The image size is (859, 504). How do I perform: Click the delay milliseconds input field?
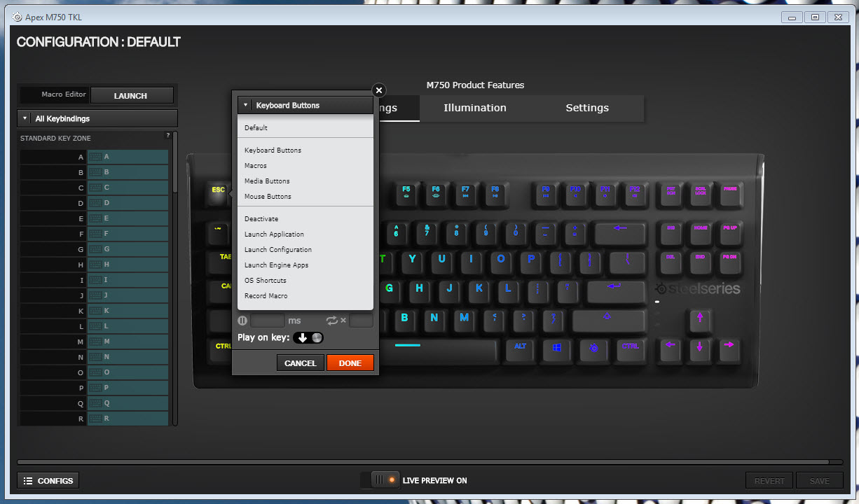click(268, 321)
